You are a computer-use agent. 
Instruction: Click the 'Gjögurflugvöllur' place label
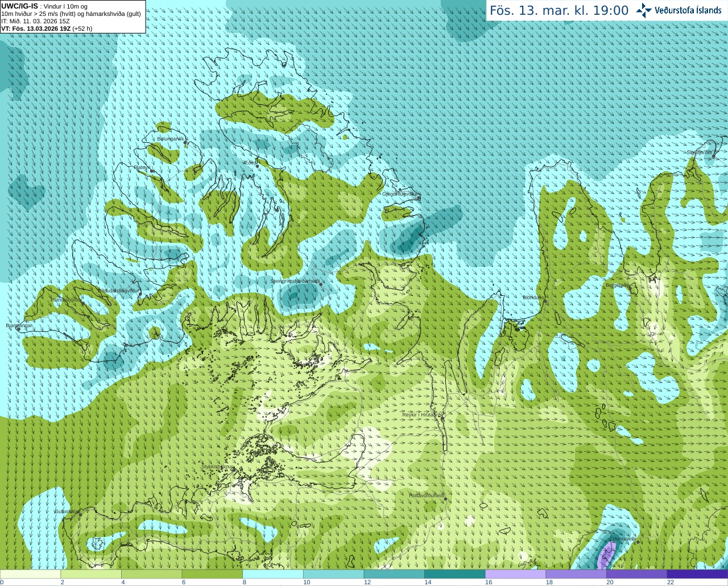(x=400, y=194)
